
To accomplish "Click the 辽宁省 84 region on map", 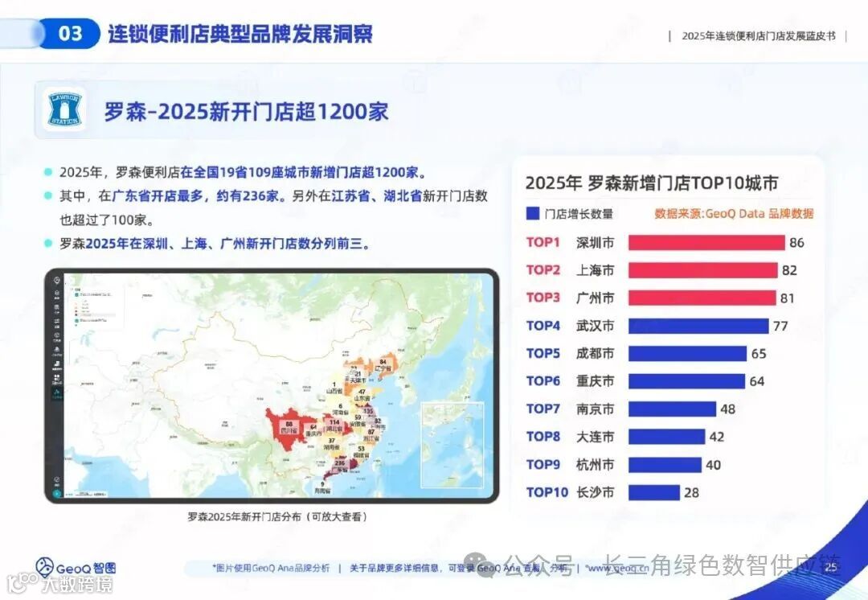I will click(383, 366).
